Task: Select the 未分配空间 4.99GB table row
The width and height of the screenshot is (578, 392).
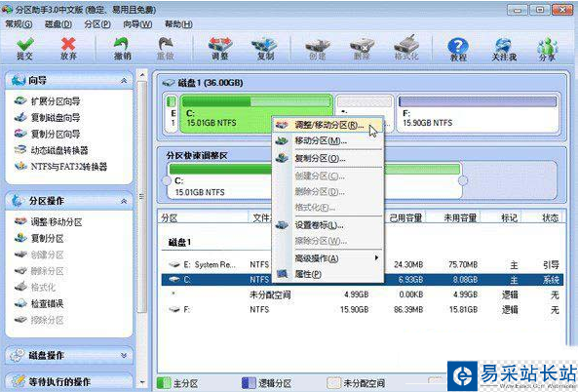Action: click(363, 294)
